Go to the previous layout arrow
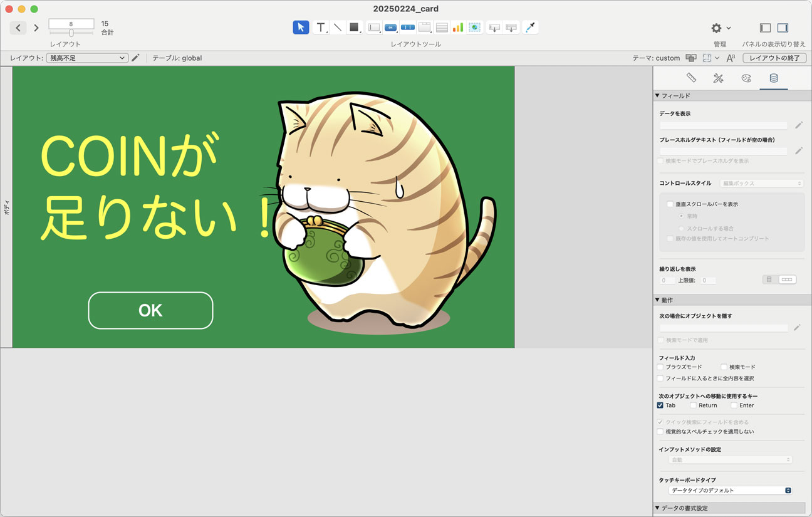Viewport: 812px width, 517px height. pyautogui.click(x=18, y=28)
